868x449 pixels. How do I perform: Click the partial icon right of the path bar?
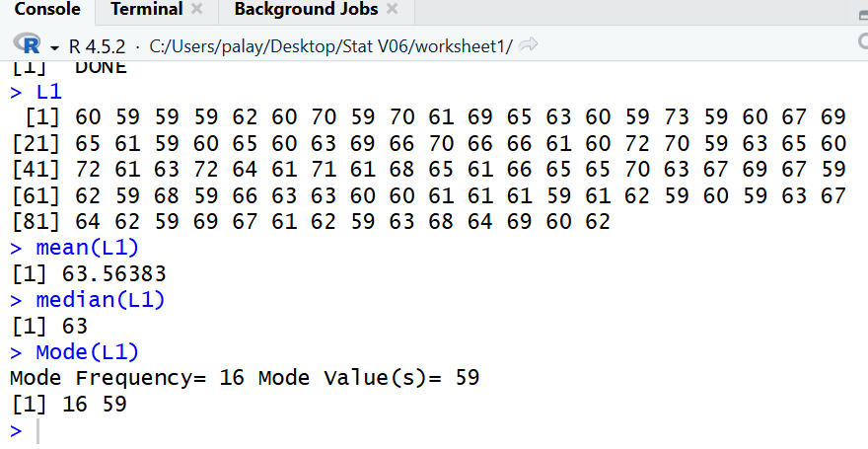862,43
